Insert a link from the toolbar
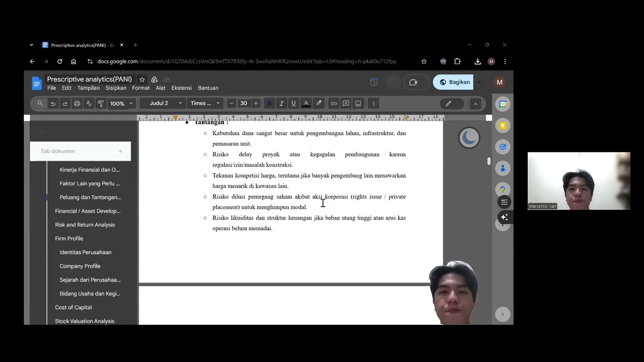This screenshot has height=362, width=644. (334, 104)
